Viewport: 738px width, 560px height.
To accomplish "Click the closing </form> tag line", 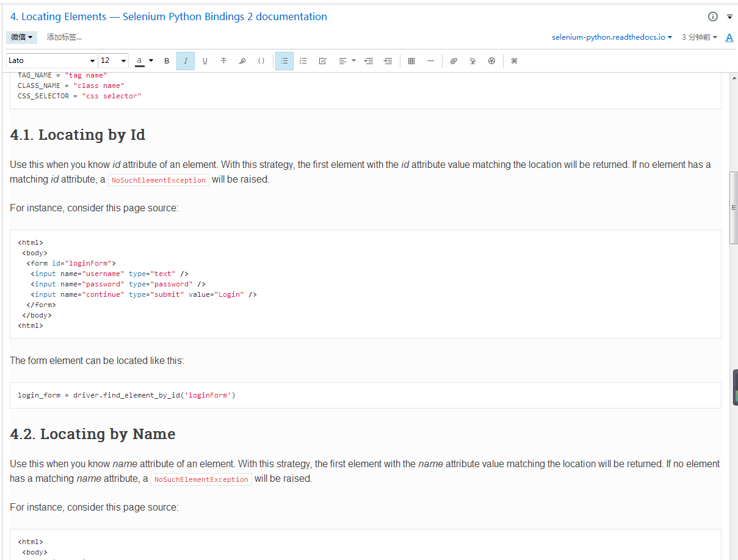I will pyautogui.click(x=41, y=305).
